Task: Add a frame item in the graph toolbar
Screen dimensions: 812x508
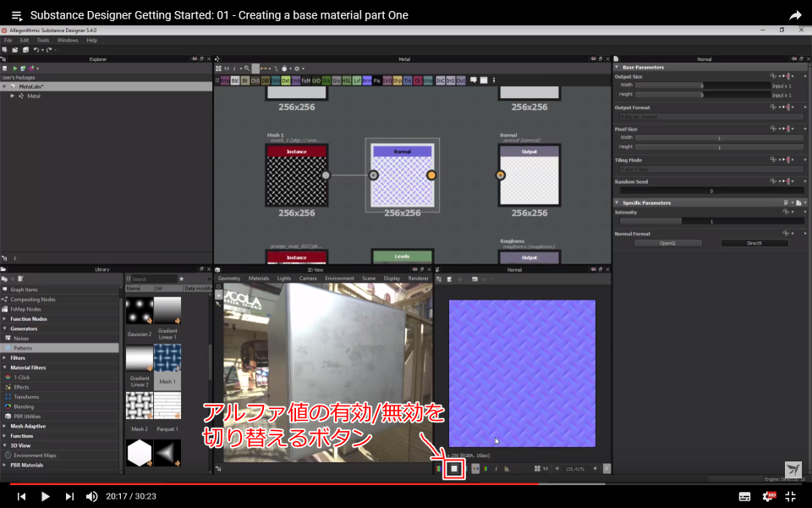Action: tap(484, 80)
